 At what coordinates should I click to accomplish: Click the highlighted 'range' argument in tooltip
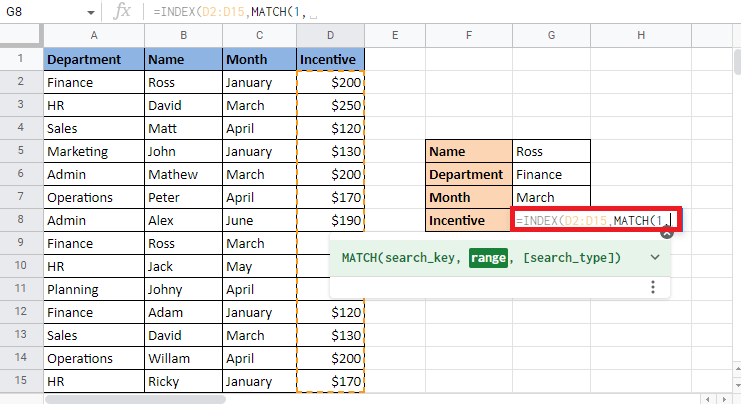tap(489, 258)
